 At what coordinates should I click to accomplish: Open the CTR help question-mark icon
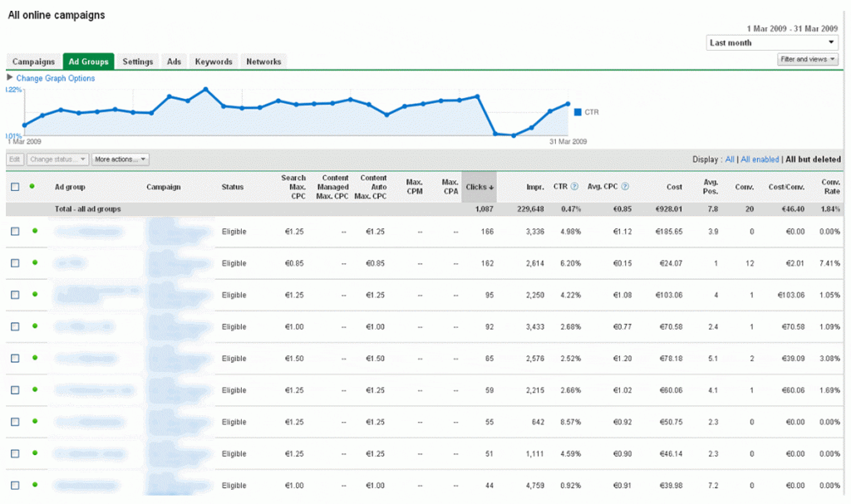[x=574, y=187]
